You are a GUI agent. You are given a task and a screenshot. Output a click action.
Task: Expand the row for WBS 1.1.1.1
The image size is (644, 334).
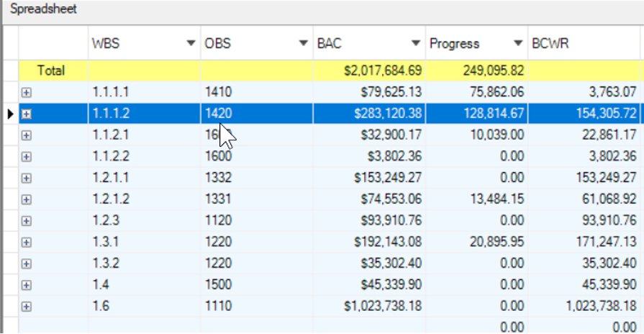(27, 92)
